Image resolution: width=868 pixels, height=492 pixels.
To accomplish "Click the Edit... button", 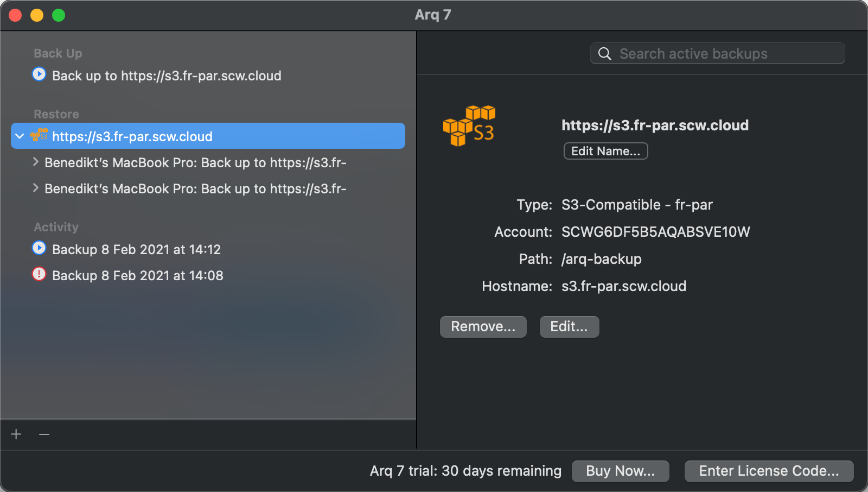I will click(x=569, y=327).
